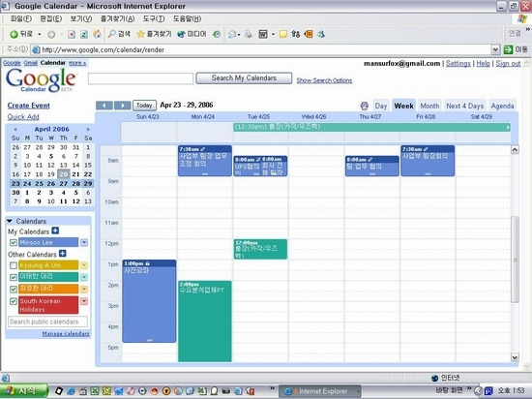This screenshot has width=532, height=399.
Task: Click the yellow Discuss note icon
Action: [283, 34]
